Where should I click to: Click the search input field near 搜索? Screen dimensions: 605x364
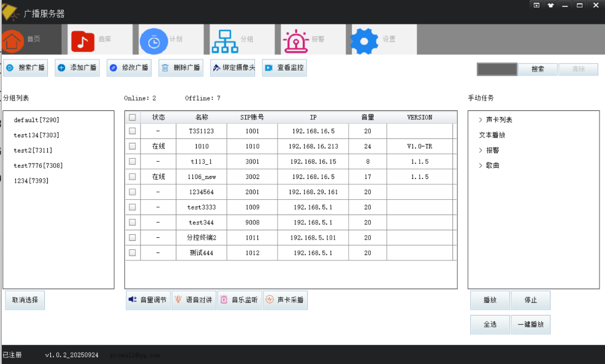(497, 69)
